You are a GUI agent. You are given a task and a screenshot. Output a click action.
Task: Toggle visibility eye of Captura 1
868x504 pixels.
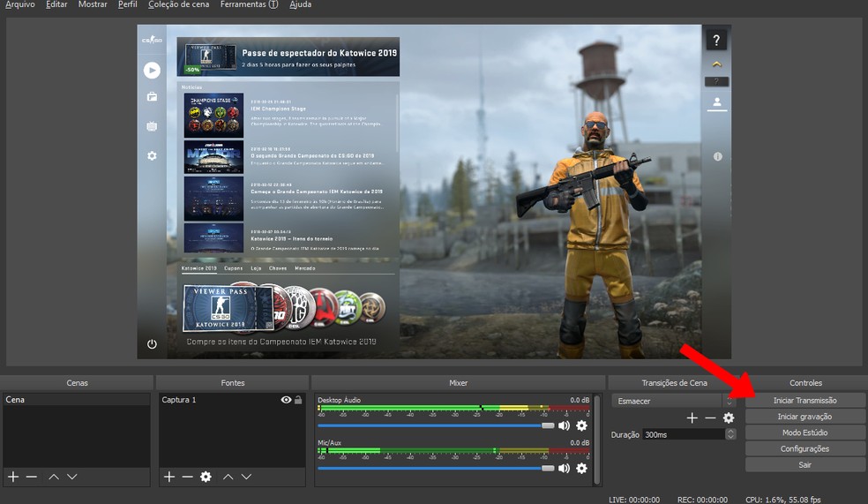click(286, 399)
